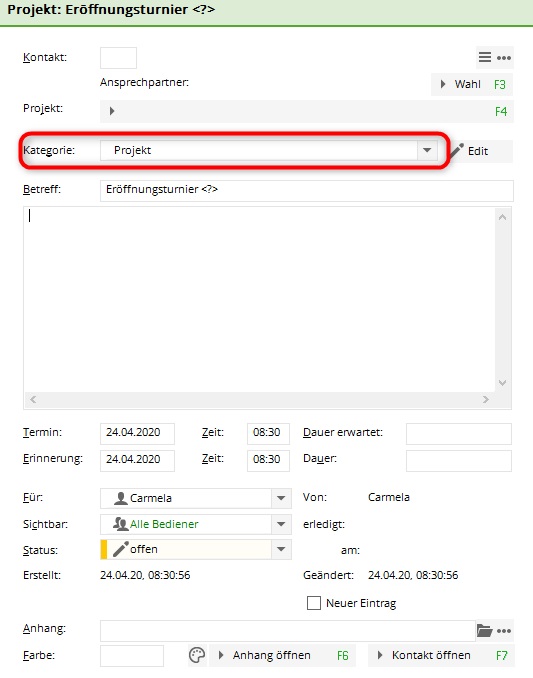The height and width of the screenshot is (678, 533).
Task: Click the Wahl F3 button
Action: pyautogui.click(x=472, y=84)
